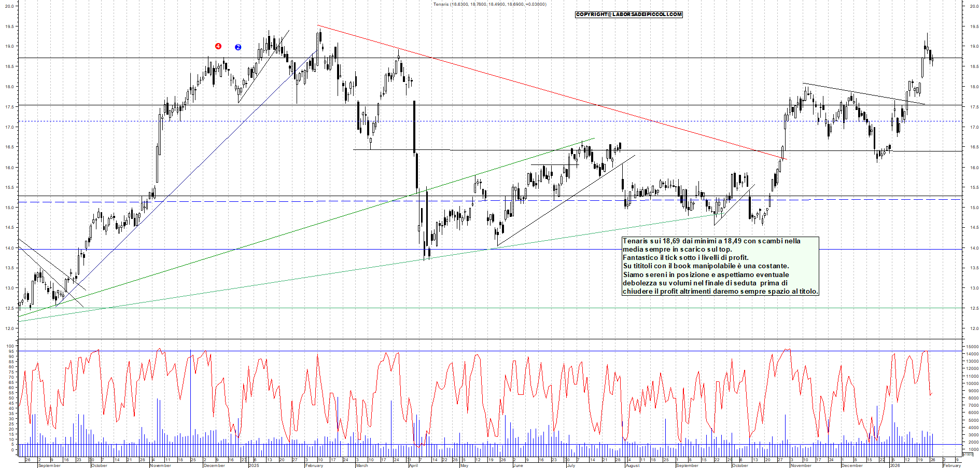Image resolution: width=980 pixels, height=468 pixels.
Task: Click the August label on the time axis
Action: click(632, 465)
